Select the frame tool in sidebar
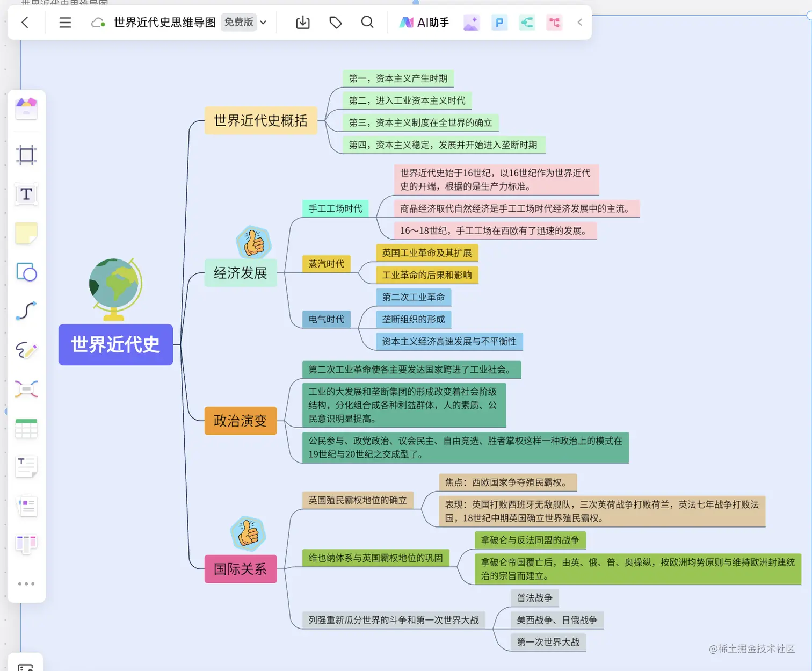 (26, 155)
